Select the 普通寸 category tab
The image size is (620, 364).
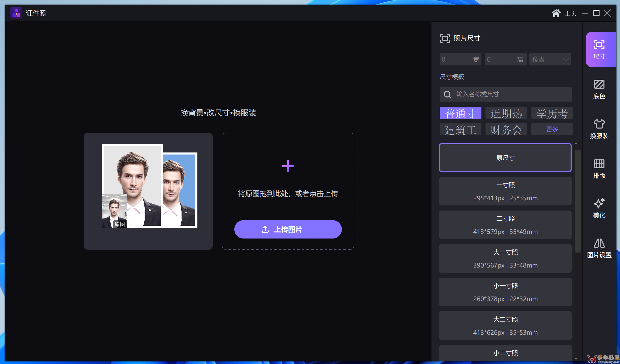click(460, 113)
